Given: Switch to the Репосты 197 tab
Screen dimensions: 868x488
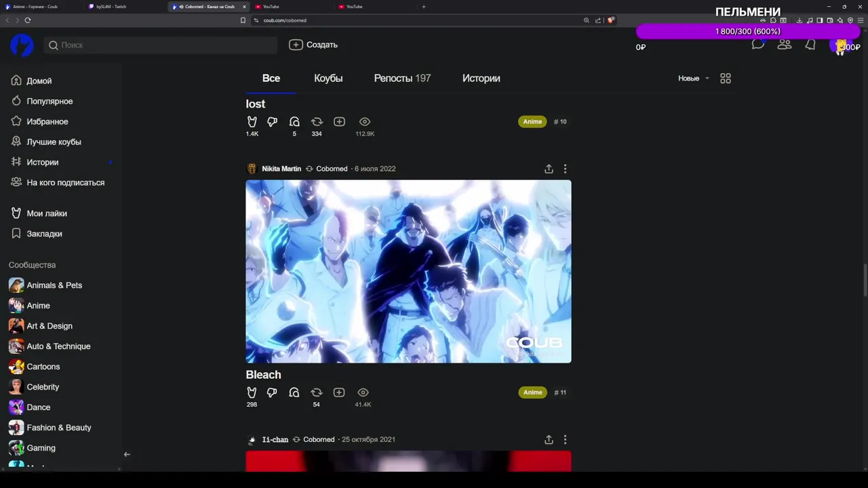Looking at the screenshot, I should point(402,78).
